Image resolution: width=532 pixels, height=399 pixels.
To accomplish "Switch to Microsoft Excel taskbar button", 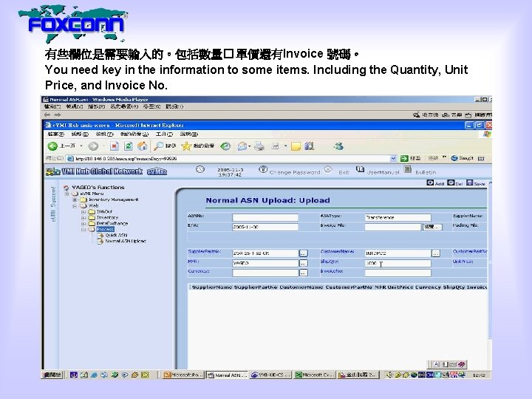I will (315, 375).
